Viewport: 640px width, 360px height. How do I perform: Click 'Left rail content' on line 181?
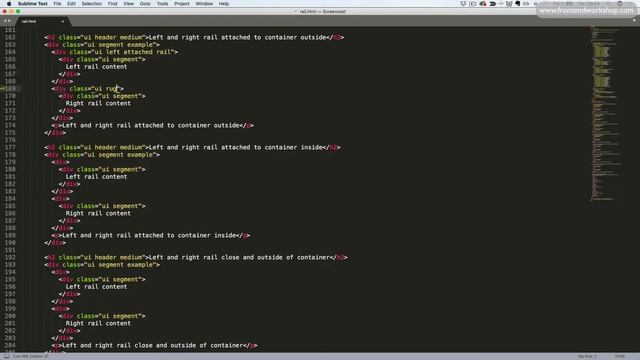(x=96, y=177)
